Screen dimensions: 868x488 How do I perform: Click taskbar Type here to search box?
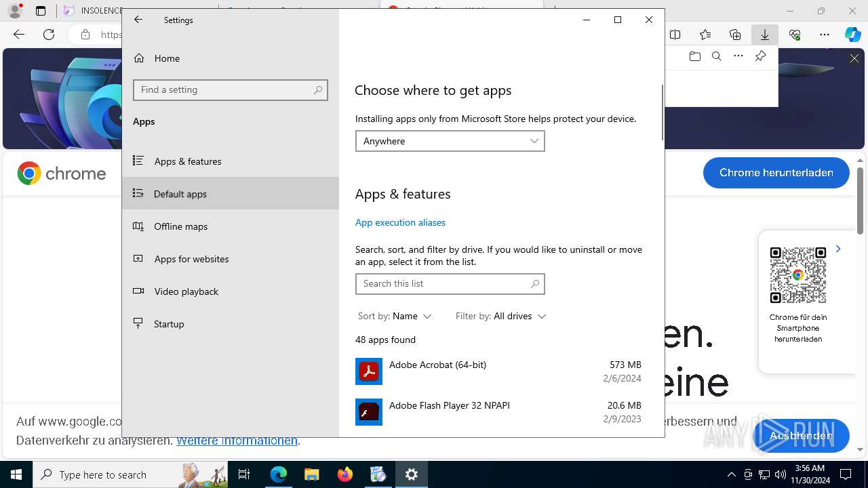[x=130, y=474]
